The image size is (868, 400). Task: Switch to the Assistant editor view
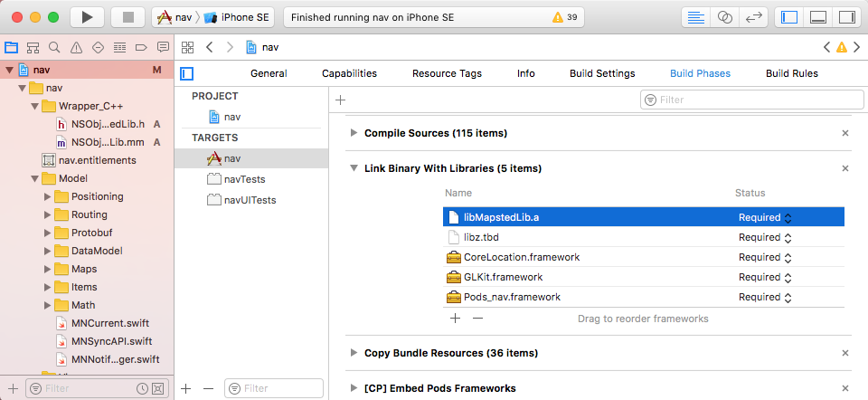point(724,17)
